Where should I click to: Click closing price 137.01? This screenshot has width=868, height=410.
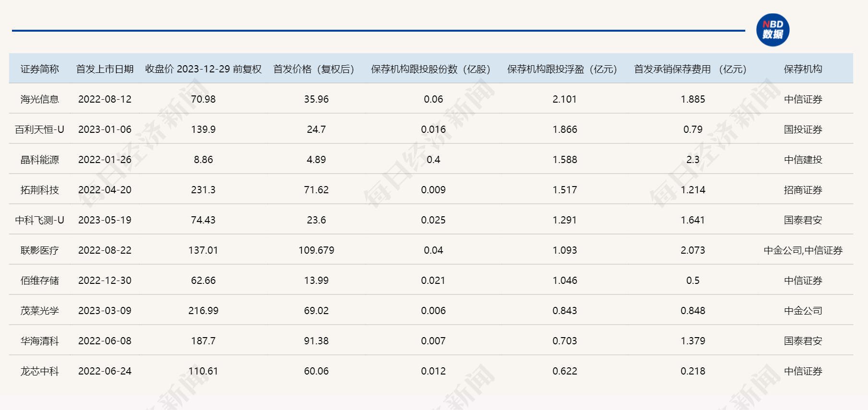[x=203, y=250]
